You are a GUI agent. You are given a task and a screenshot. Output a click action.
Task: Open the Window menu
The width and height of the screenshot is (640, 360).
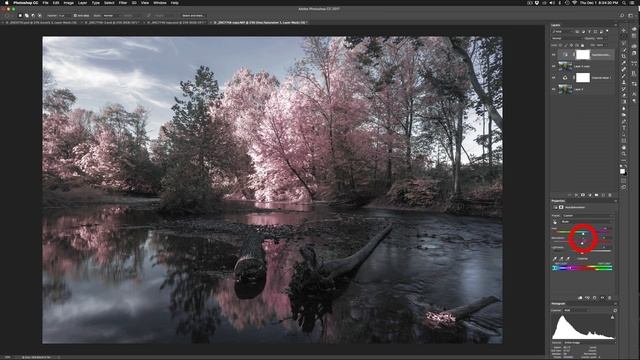tap(160, 3)
